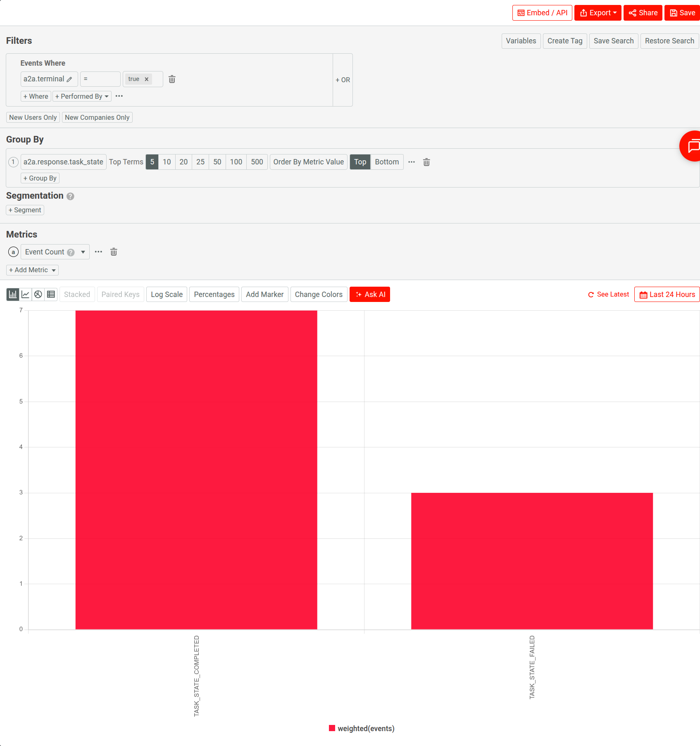Open more options in Group By row
This screenshot has width=700, height=746.
412,162
